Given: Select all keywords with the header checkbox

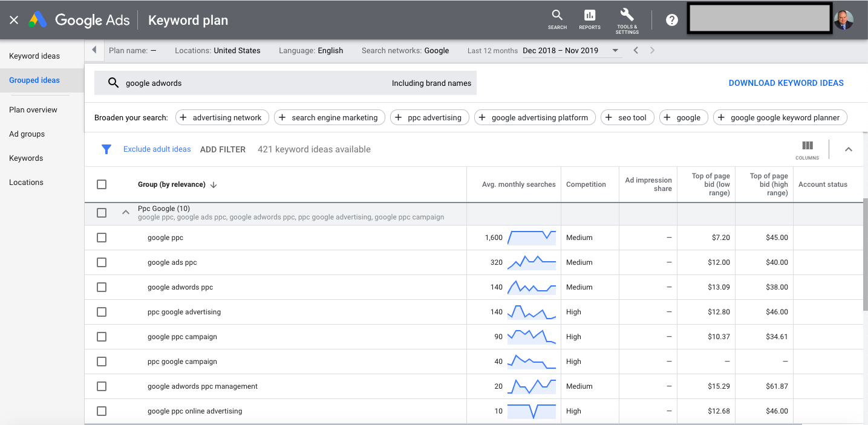Looking at the screenshot, I should 102,184.
